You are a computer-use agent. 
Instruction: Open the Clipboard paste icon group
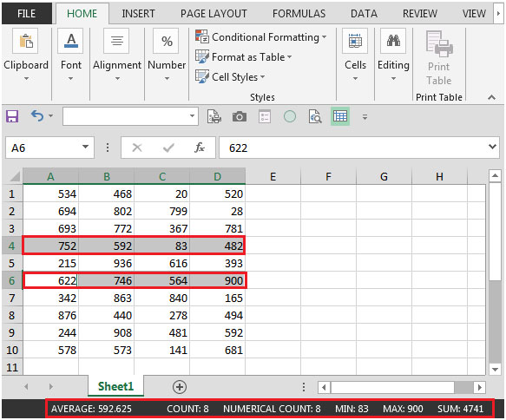click(25, 41)
